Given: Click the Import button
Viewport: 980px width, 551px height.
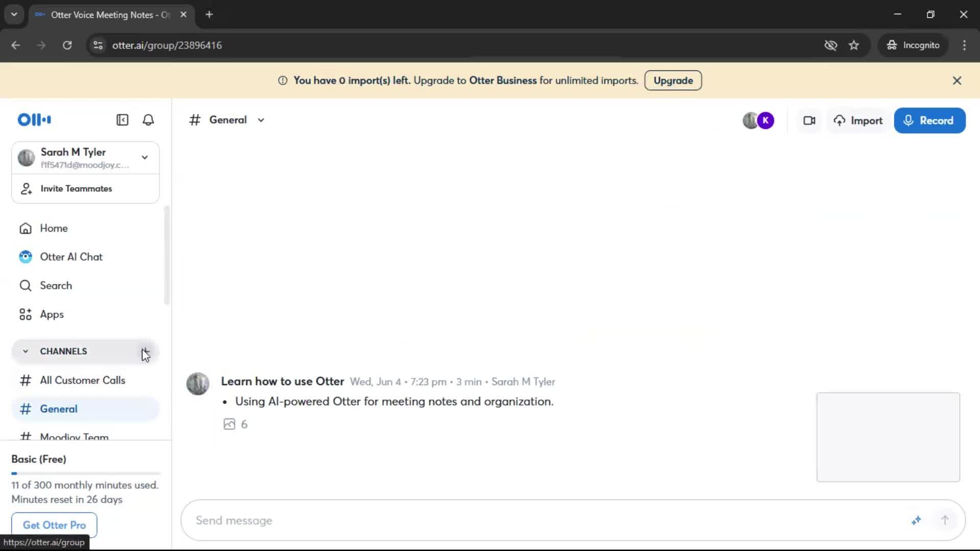Looking at the screenshot, I should click(859, 120).
